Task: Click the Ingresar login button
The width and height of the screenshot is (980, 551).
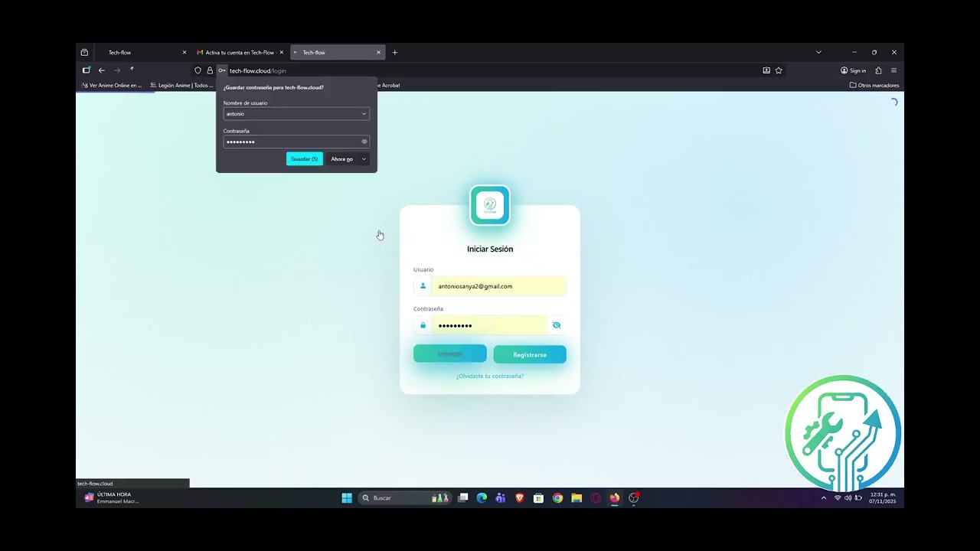Action: tap(450, 354)
